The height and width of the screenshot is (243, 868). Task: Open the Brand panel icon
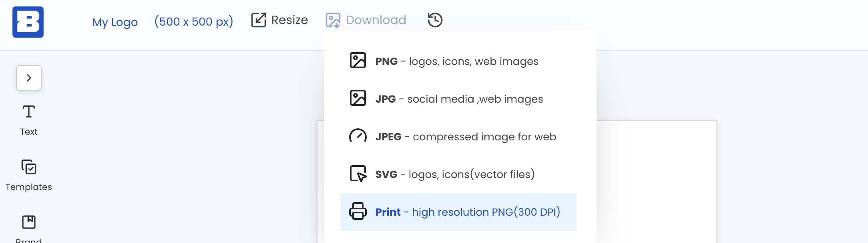click(29, 222)
